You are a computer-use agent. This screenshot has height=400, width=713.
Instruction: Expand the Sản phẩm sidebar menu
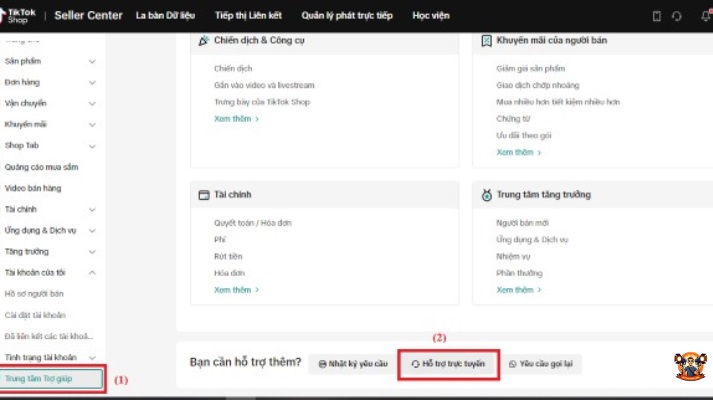coord(92,61)
